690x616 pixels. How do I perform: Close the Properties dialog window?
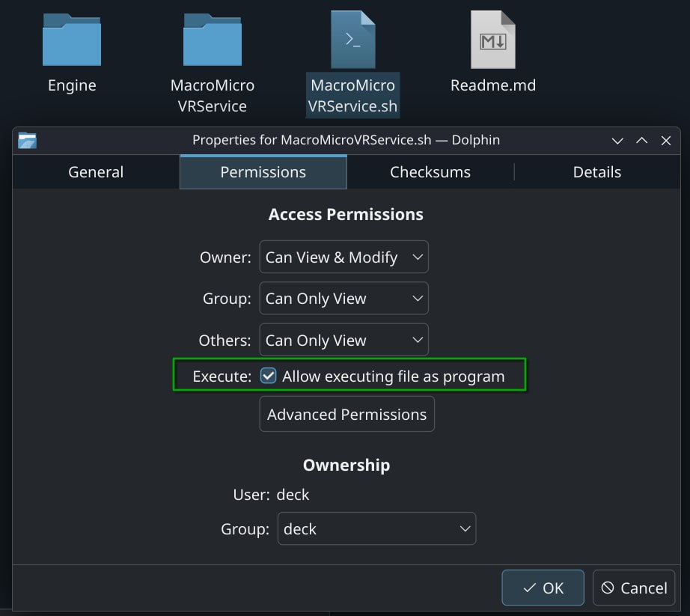click(x=666, y=141)
